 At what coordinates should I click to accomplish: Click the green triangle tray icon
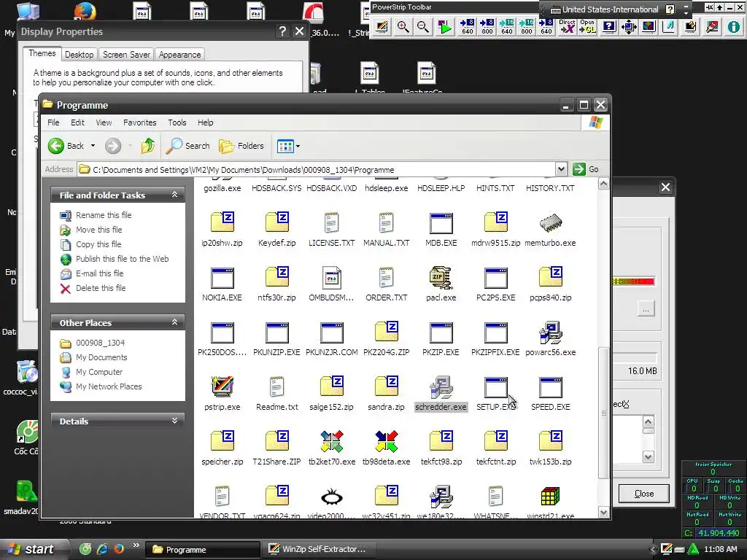pos(692,549)
